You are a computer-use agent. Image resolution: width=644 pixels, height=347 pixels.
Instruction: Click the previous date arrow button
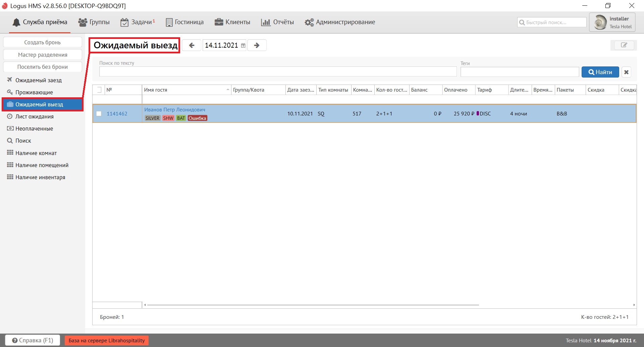coord(192,45)
